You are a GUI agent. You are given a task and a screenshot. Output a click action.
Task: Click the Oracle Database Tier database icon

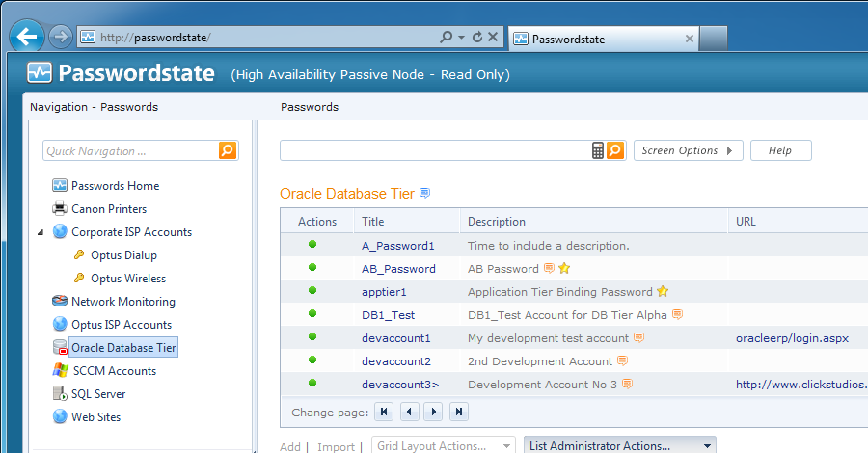(x=60, y=347)
